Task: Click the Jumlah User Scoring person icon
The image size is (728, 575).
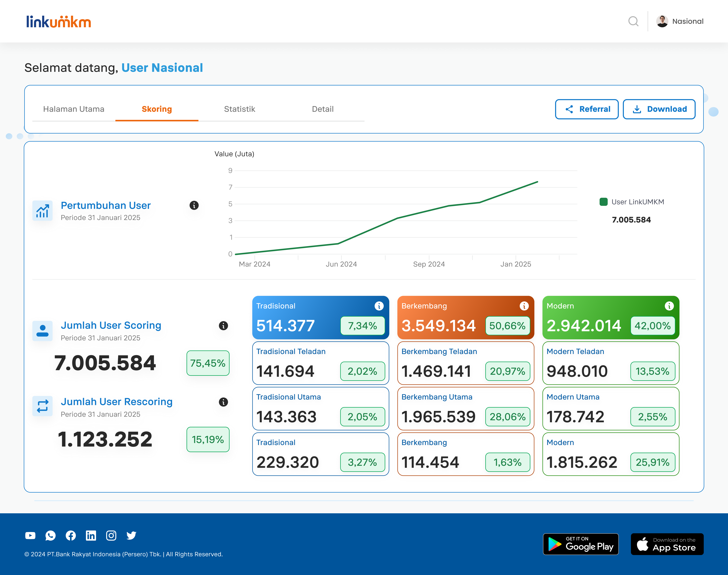Action: tap(42, 331)
